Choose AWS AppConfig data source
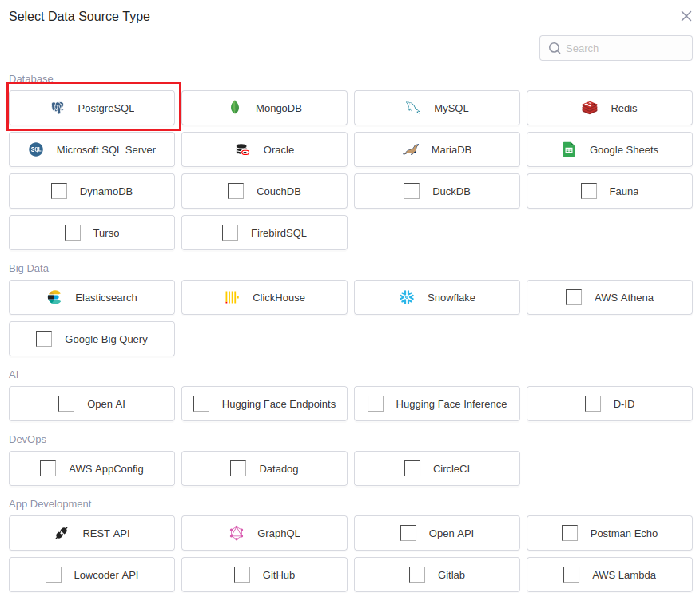This screenshot has height=593, width=700. 92,468
